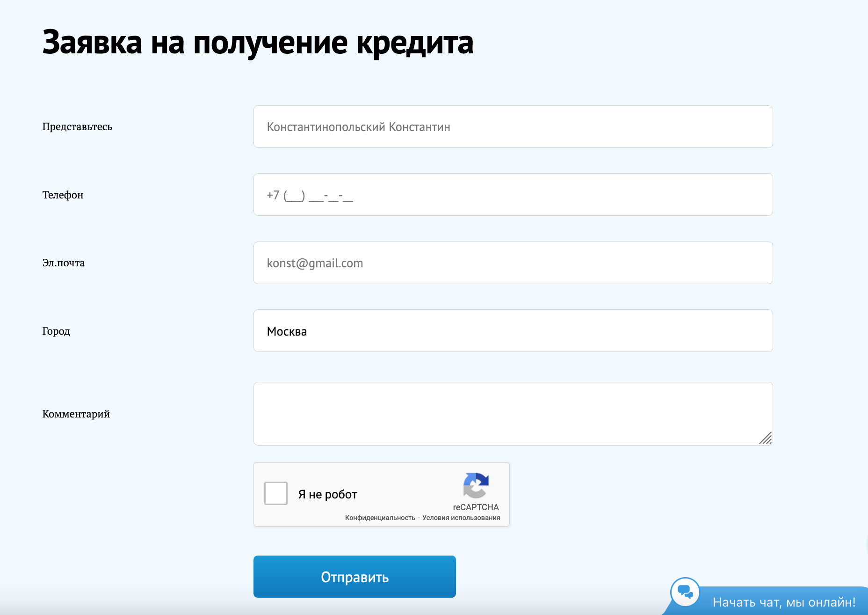Click the 'Я не робот' text

pos(328,494)
